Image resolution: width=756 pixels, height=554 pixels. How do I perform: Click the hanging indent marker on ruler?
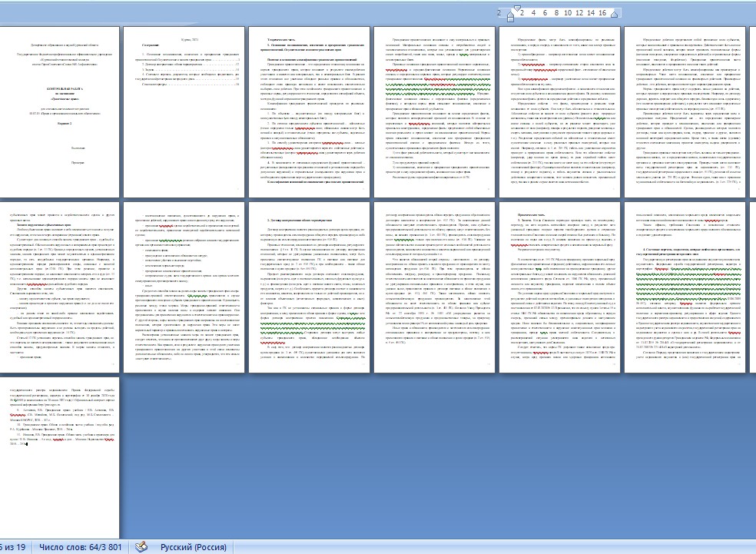pos(509,15)
